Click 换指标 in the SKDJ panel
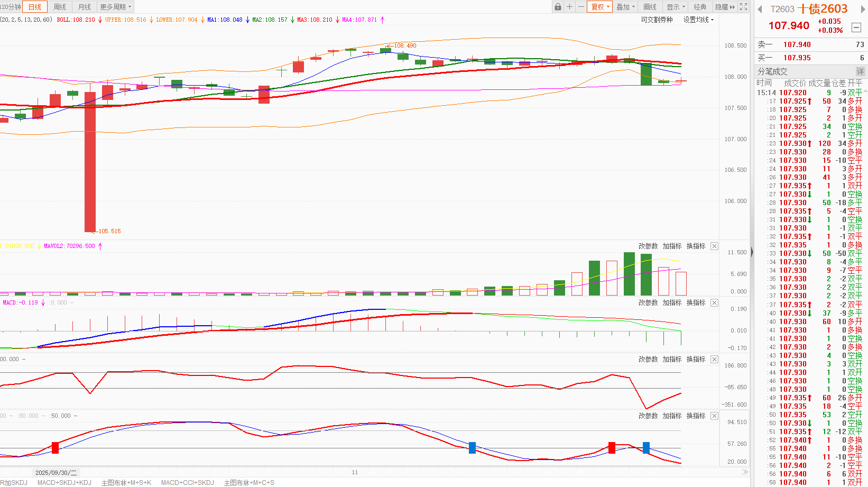 point(696,416)
